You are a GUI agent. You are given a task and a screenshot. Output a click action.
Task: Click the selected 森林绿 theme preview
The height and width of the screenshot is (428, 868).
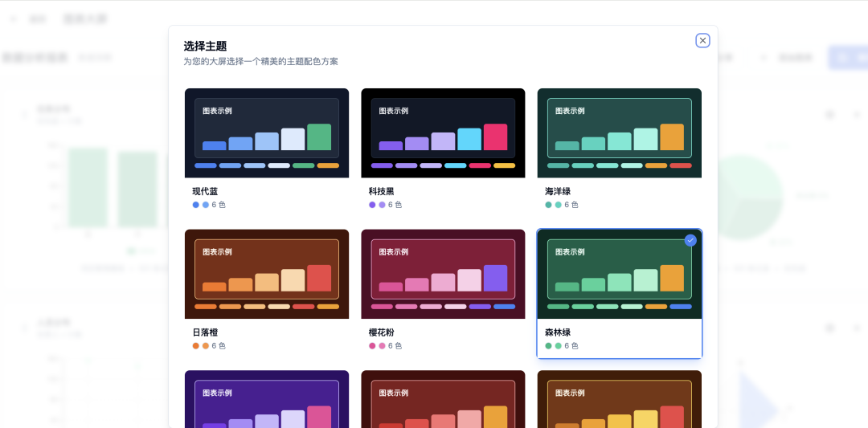click(620, 275)
